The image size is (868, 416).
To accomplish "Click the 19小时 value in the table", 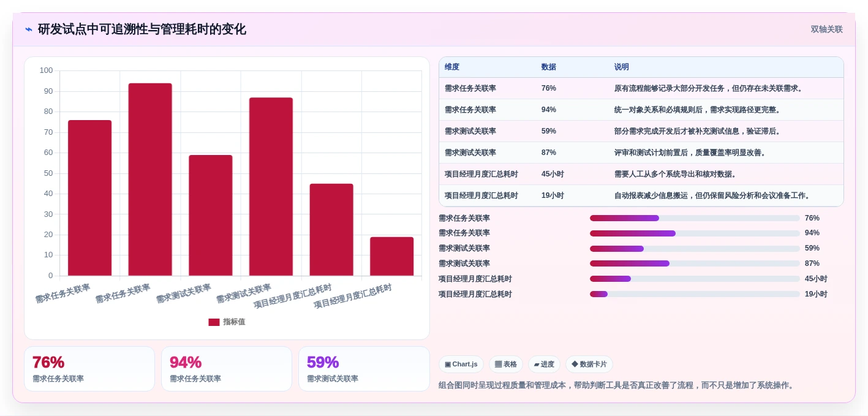I will [553, 196].
